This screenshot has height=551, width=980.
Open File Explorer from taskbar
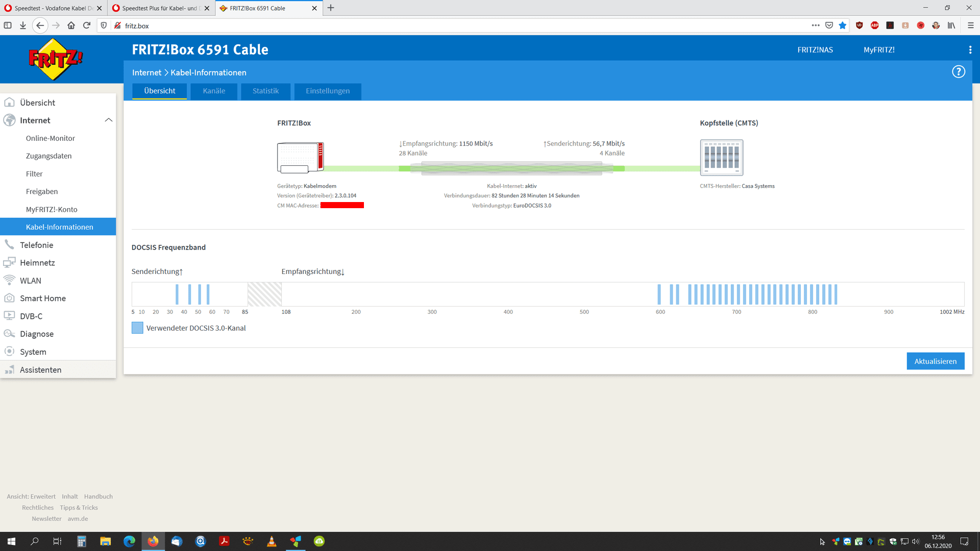pos(105,541)
